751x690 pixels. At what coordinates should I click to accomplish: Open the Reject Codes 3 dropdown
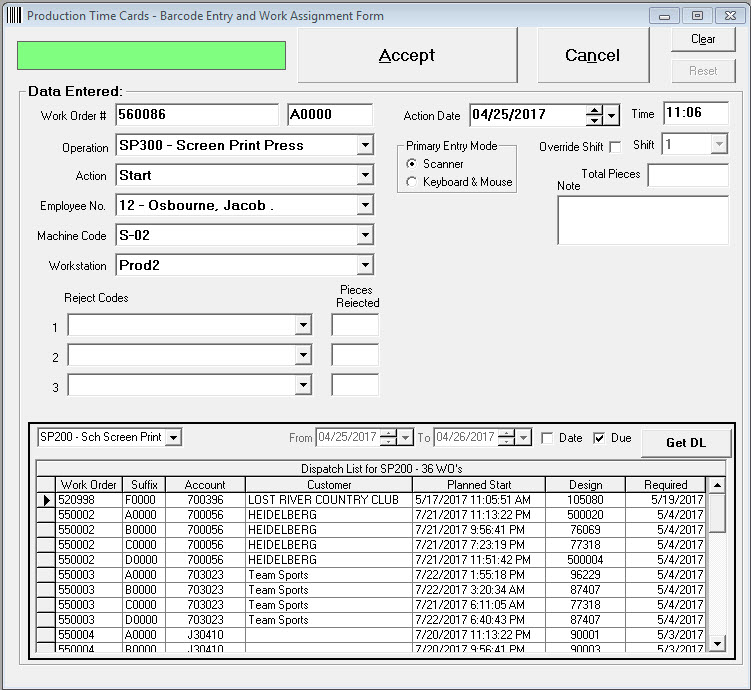303,385
